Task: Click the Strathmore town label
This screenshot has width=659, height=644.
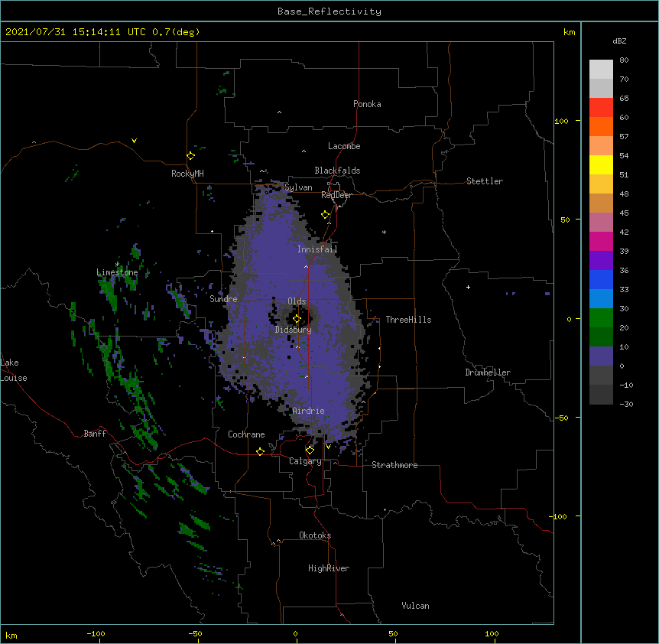Action: point(394,465)
